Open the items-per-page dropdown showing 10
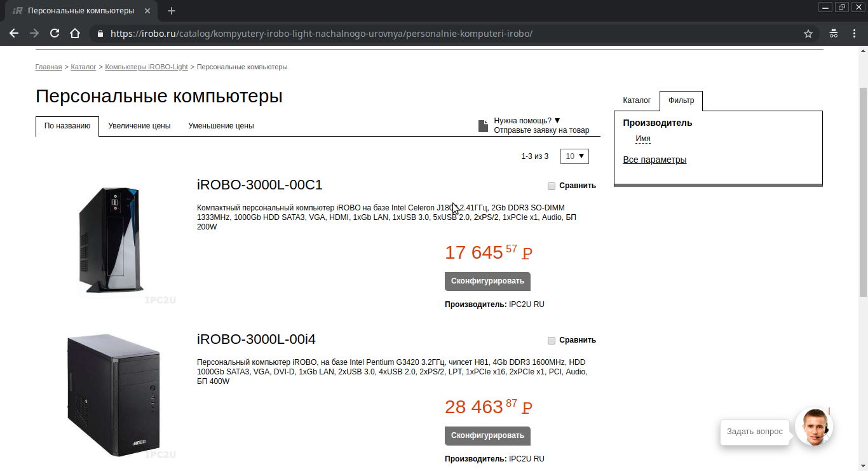Viewport: 868px width, 471px height. coord(574,156)
